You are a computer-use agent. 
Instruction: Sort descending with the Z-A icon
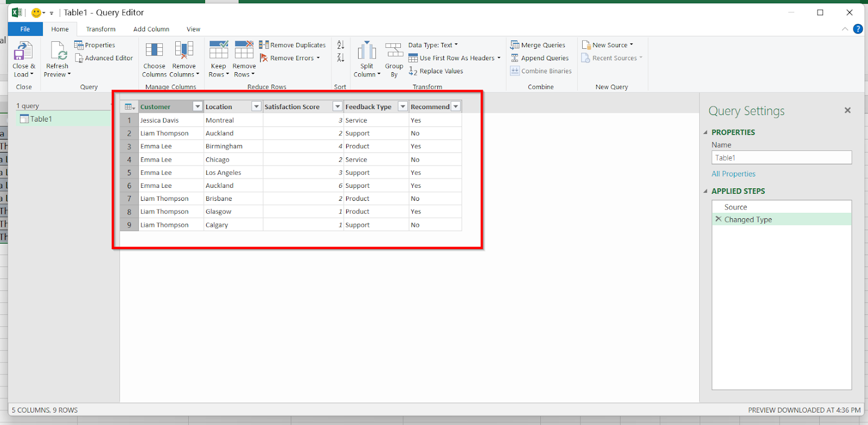click(341, 58)
